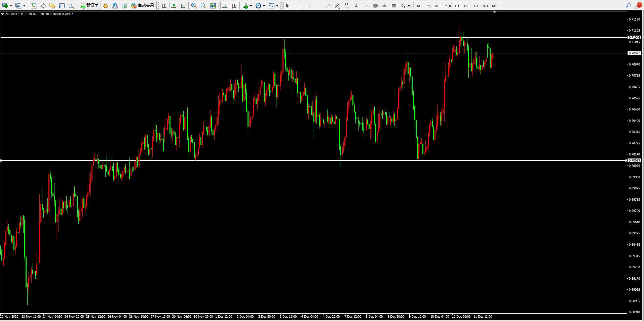Switch to MN monthly timeframe
The image size is (644, 321).
click(495, 6)
